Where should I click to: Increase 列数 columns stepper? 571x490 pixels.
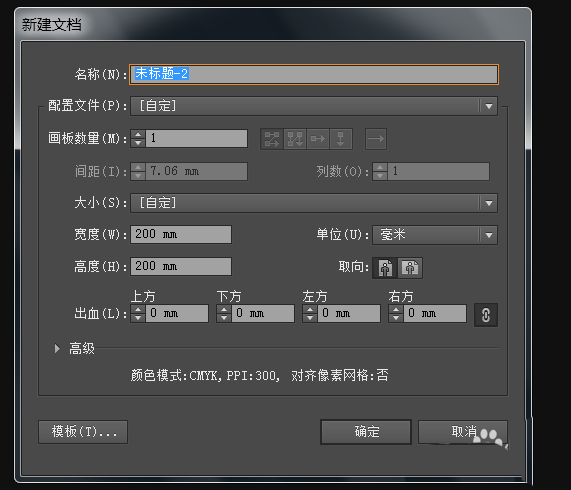coord(380,167)
